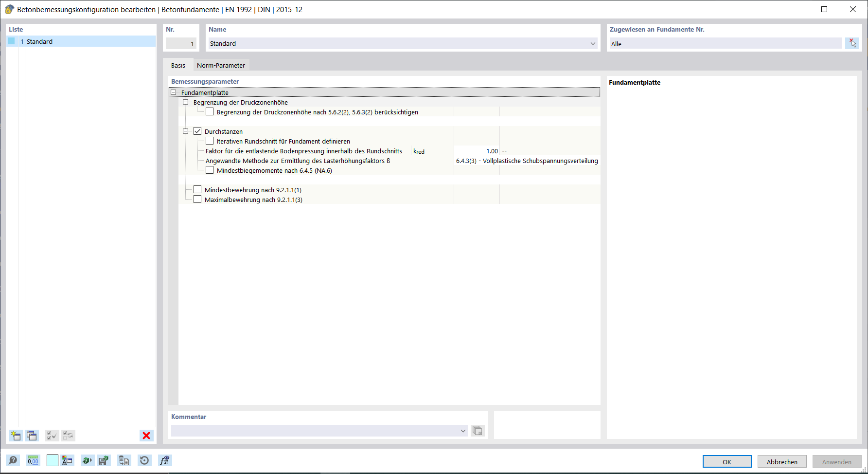Image resolution: width=868 pixels, height=474 pixels.
Task: Click the Nr. field showing 1
Action: tap(181, 43)
